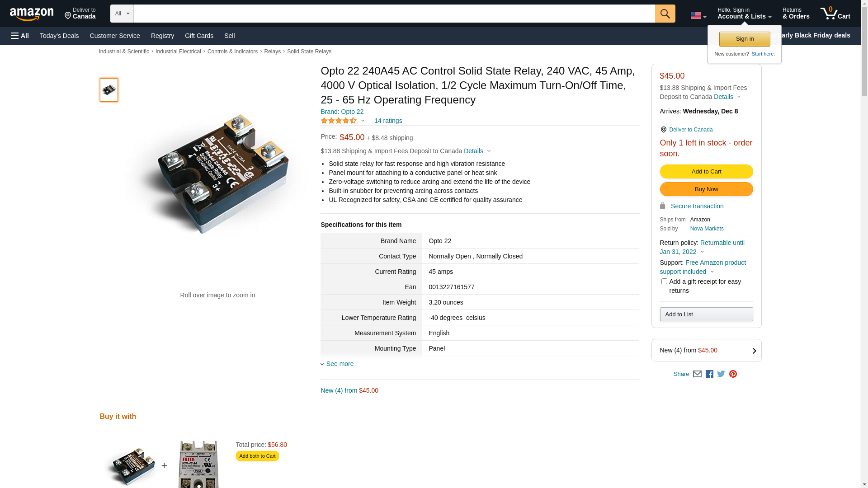Open the All search category dropdown
The width and height of the screenshot is (868, 488).
coord(122,14)
